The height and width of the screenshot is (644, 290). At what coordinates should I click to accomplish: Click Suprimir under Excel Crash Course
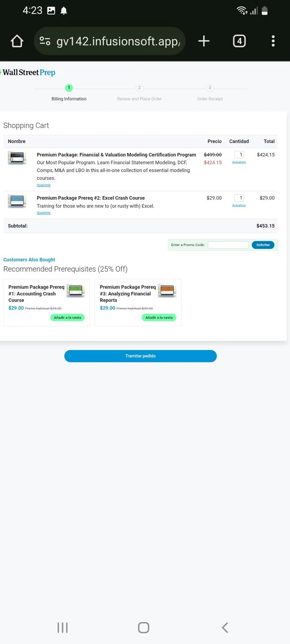click(43, 213)
